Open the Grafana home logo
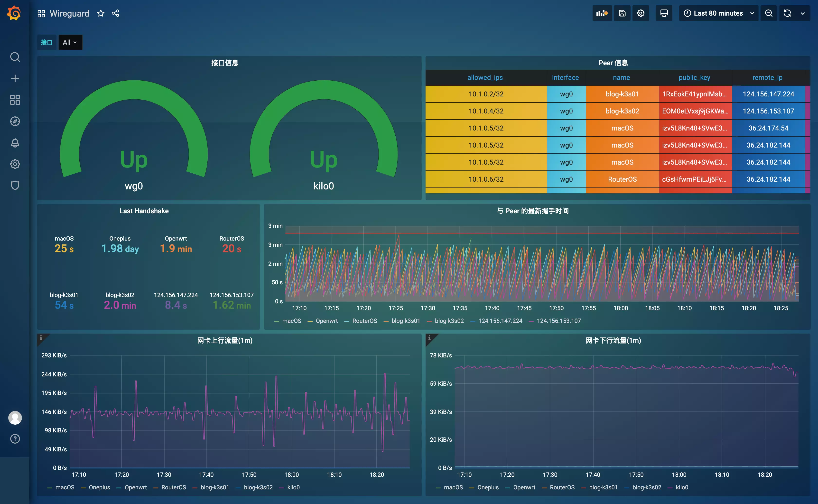 tap(14, 13)
